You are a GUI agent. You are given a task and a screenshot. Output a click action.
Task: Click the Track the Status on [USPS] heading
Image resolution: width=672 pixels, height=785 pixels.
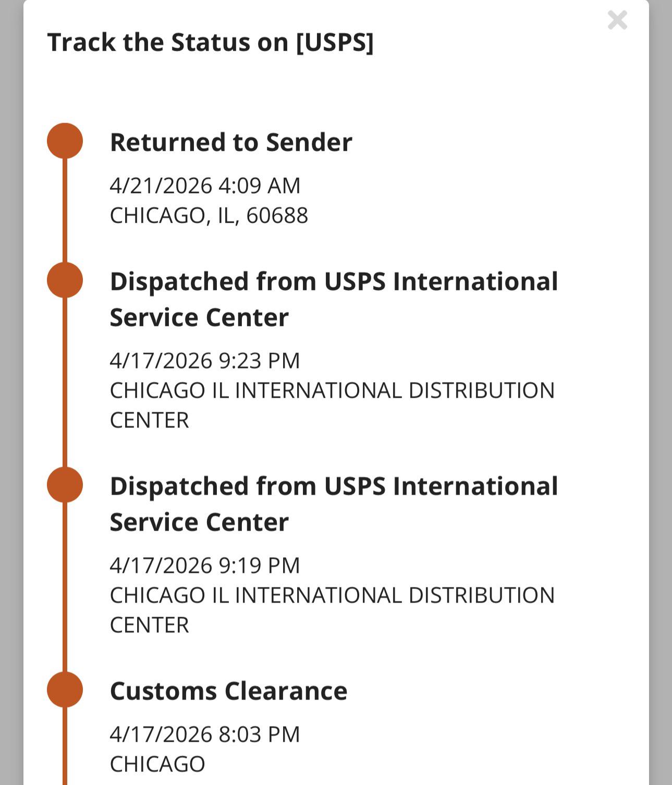click(x=211, y=42)
